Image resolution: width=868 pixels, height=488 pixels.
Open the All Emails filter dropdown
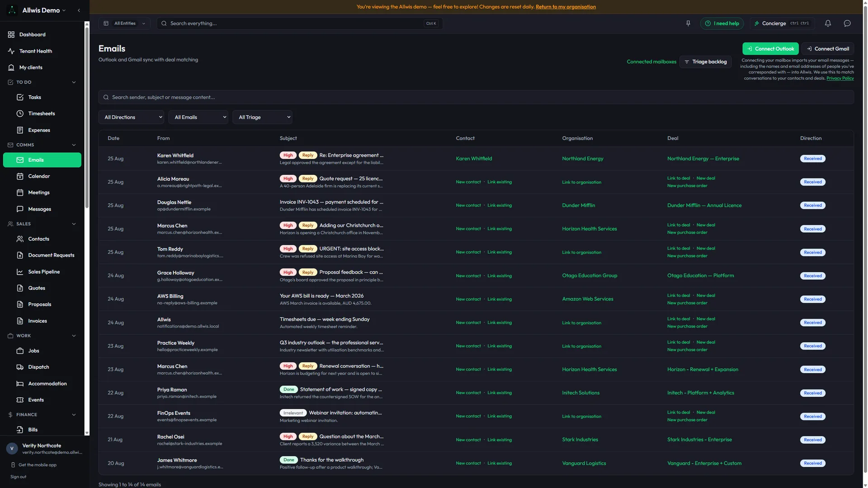pyautogui.click(x=198, y=117)
